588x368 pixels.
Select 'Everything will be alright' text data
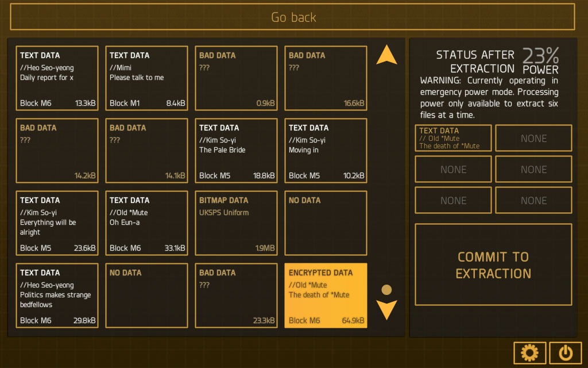click(x=57, y=223)
